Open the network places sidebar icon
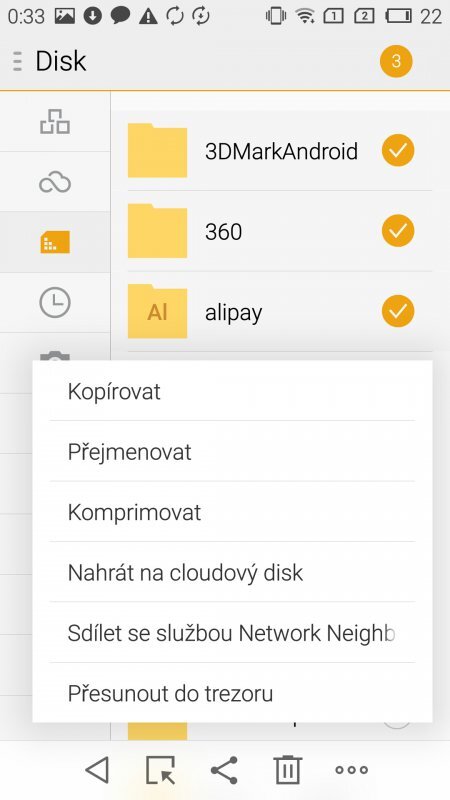450x800 pixels. click(x=55, y=122)
